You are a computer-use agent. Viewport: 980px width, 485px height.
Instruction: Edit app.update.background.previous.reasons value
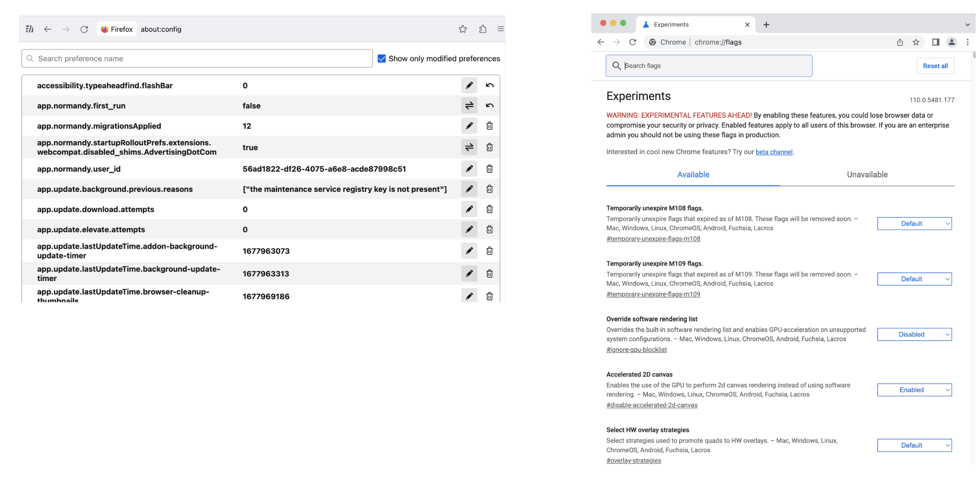[469, 189]
